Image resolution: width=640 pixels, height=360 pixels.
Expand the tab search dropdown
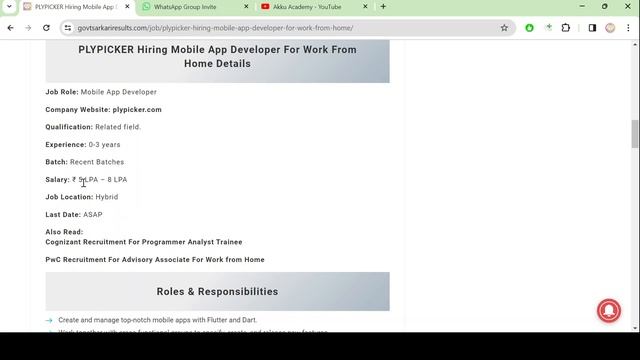coord(9,7)
